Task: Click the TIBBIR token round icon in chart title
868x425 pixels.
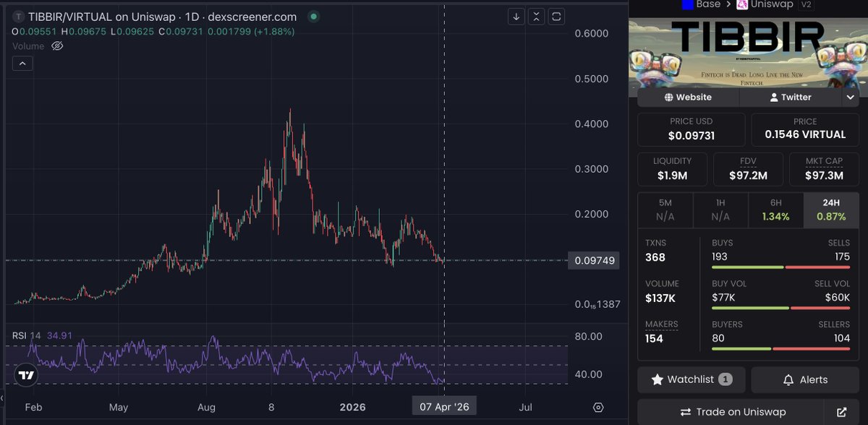Action: click(x=18, y=17)
